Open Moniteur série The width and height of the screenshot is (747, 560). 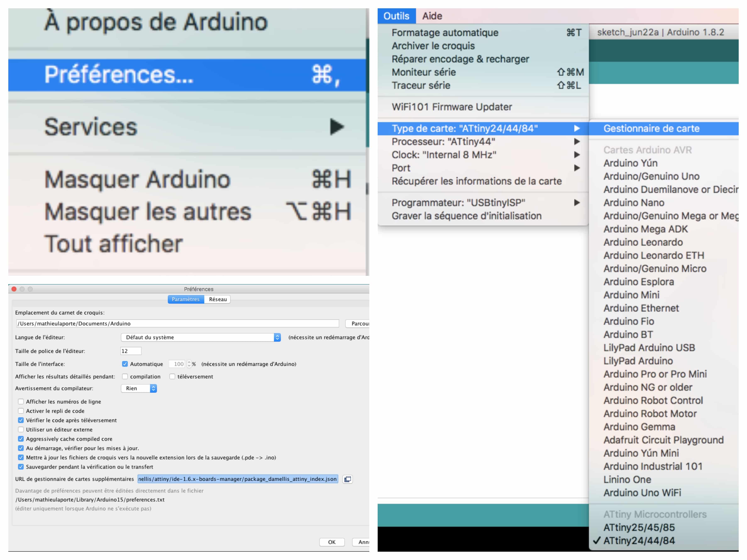tap(483, 72)
